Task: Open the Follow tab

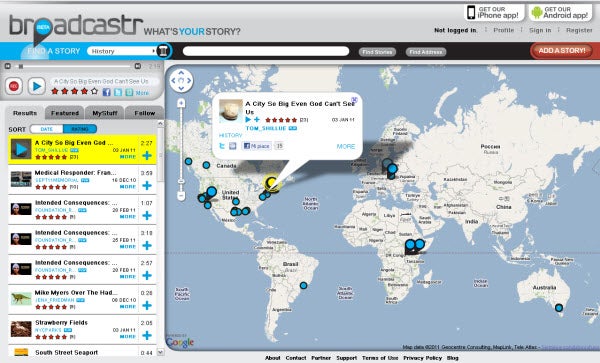Action: [x=145, y=113]
